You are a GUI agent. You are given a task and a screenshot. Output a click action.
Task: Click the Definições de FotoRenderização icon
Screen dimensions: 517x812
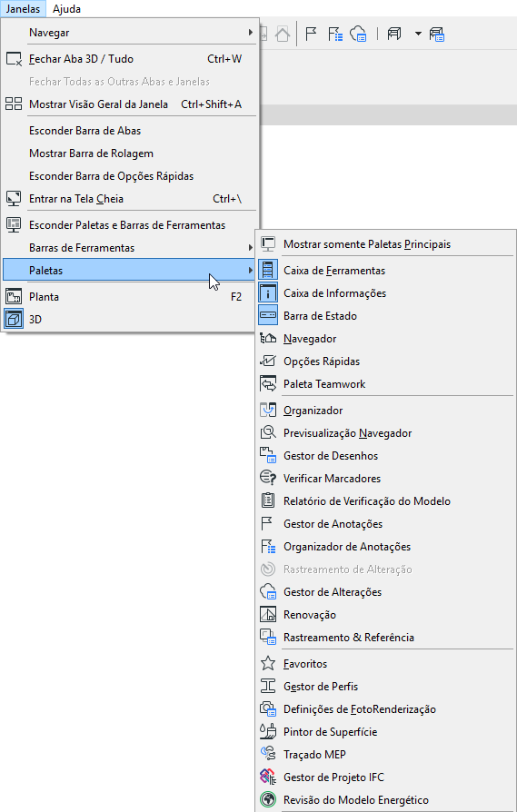coord(268,709)
